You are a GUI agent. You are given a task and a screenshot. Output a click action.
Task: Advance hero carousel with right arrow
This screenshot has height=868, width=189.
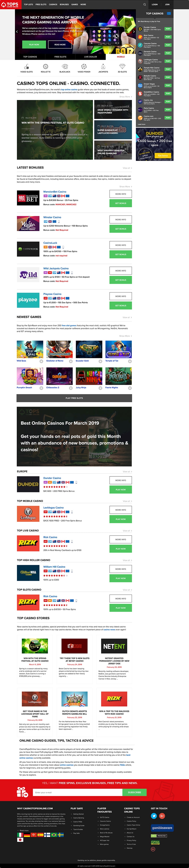point(134,32)
